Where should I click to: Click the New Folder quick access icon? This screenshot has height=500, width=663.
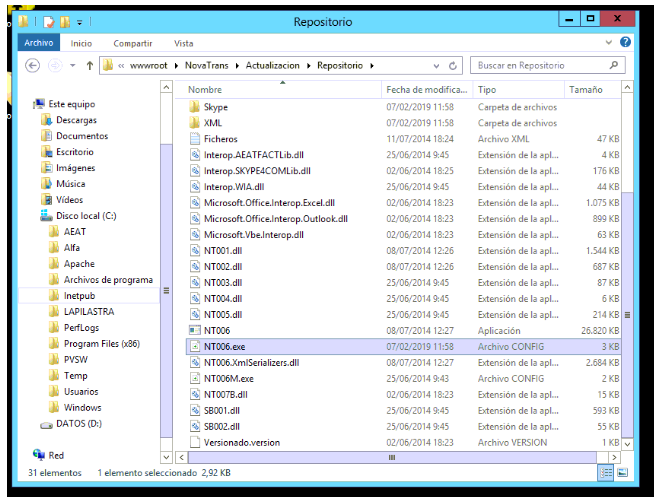[x=65, y=22]
